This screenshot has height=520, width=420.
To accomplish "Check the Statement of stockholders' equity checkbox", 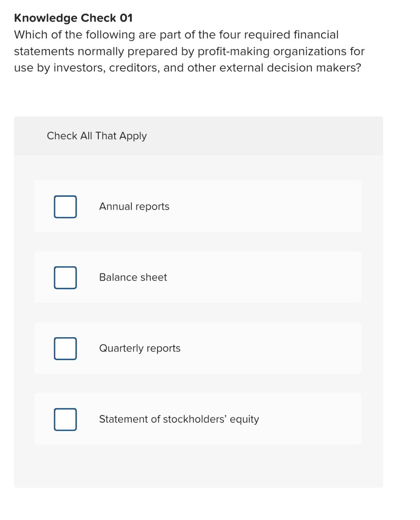I will (x=65, y=419).
